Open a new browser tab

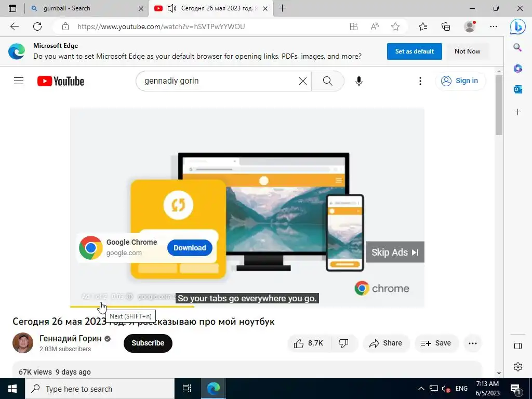click(282, 8)
